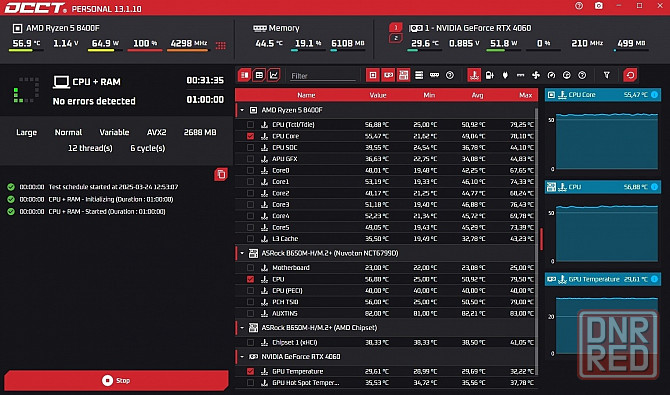Uncheck the GPU Temperature checkbox
This screenshot has width=670, height=395.
250,371
